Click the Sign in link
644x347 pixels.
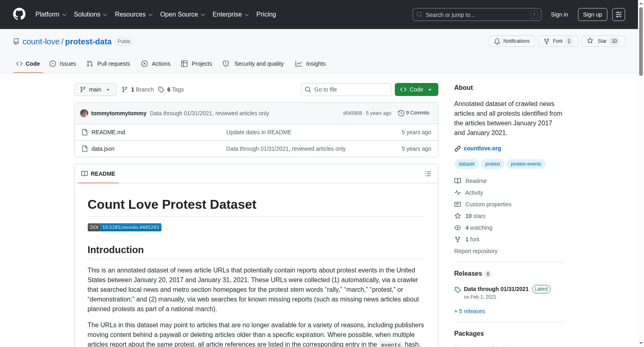(x=559, y=15)
